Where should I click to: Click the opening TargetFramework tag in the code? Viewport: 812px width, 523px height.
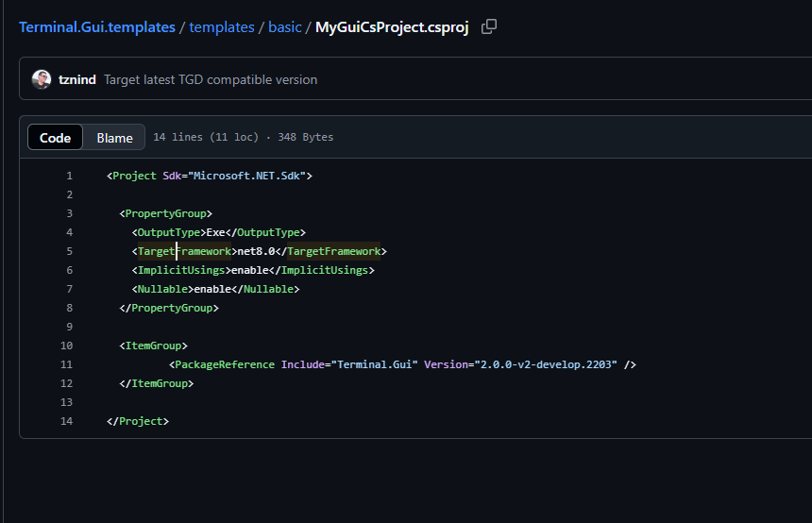point(184,251)
